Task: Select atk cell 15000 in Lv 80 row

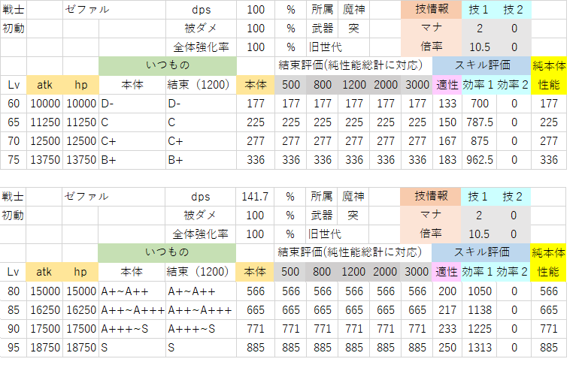Action: point(45,291)
